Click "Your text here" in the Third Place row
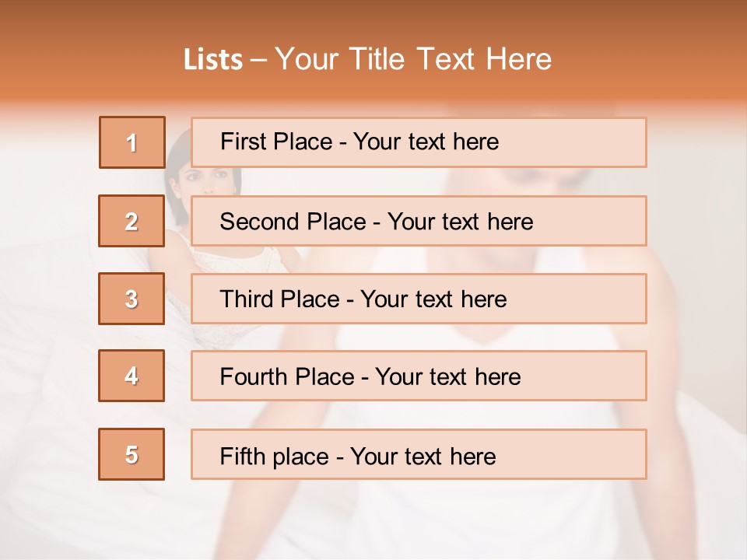 (433, 299)
